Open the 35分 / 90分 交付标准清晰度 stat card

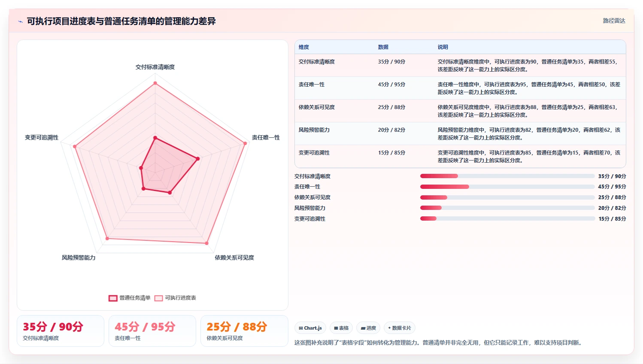61,331
